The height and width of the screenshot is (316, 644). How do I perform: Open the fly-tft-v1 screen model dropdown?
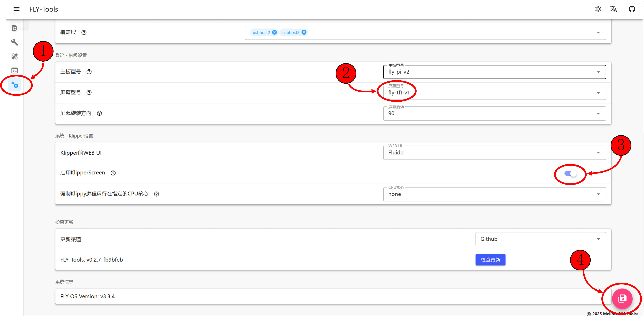point(494,93)
